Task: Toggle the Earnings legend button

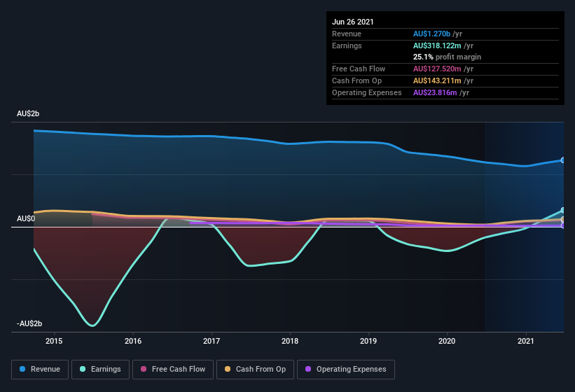Action: (100, 370)
